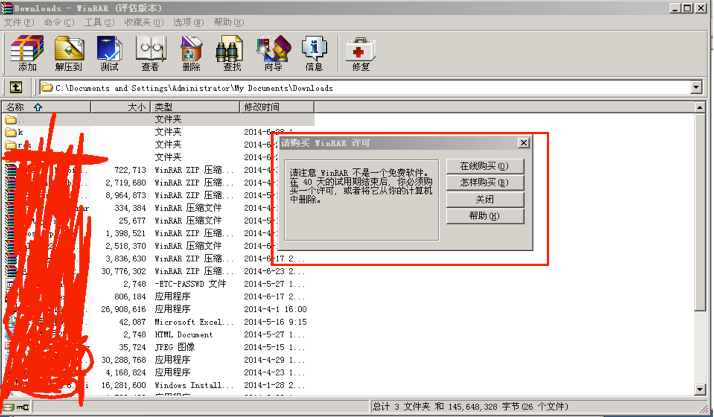Screen dimensions: 714x417
Task: Select the row with size 722,713
Action: [x=157, y=170]
